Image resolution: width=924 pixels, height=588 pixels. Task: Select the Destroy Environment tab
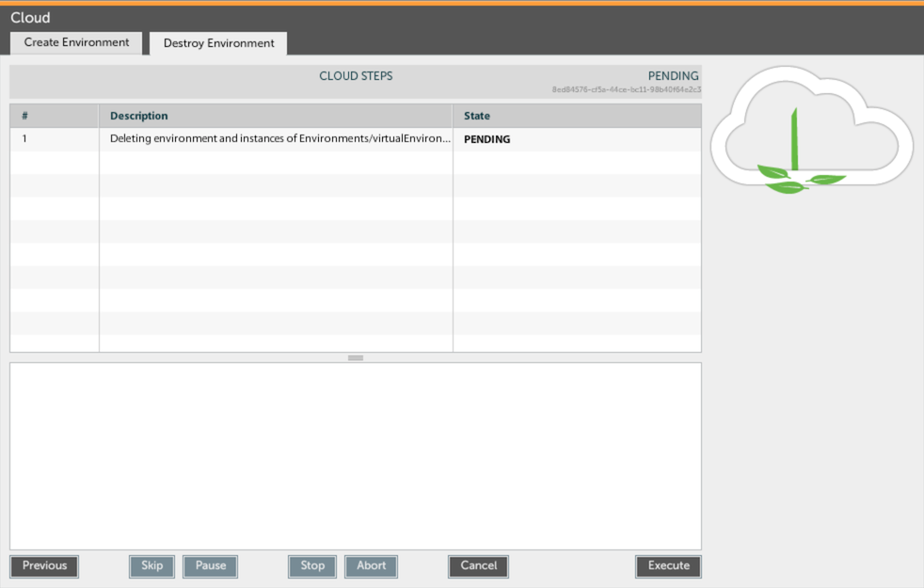[218, 43]
